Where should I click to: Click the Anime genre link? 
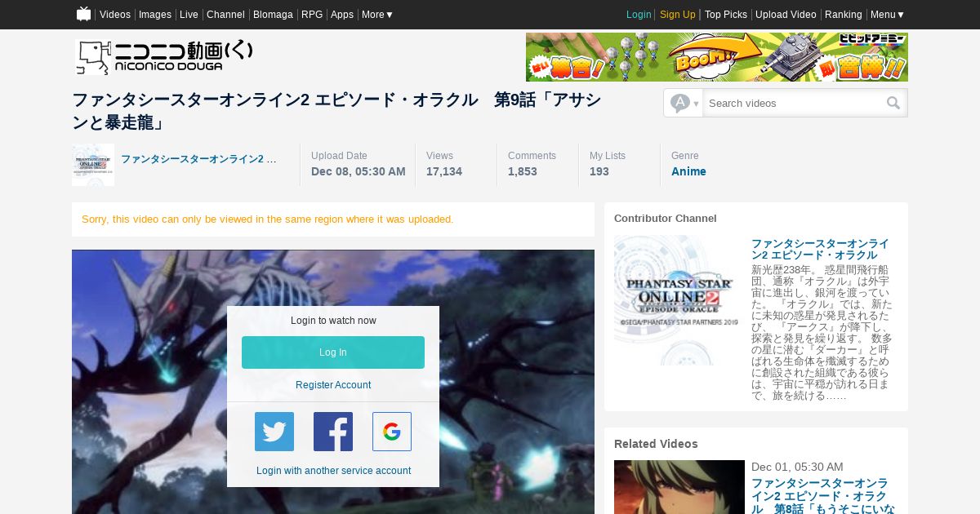coord(688,171)
